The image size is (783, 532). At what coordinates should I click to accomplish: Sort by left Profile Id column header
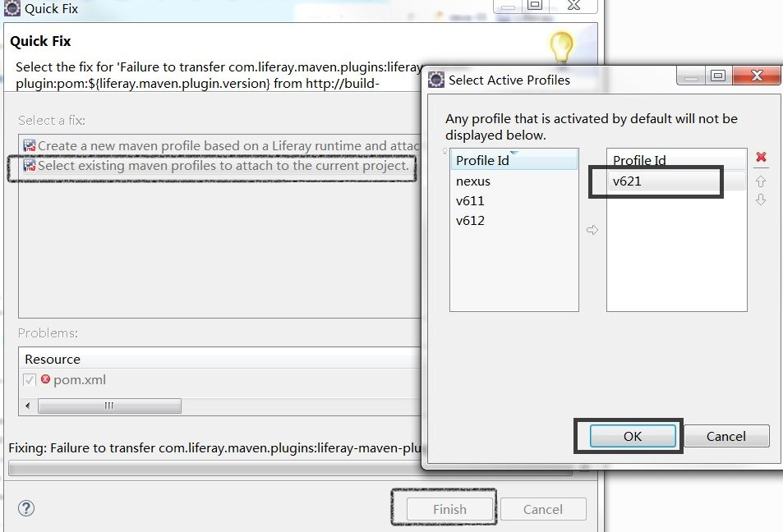(514, 160)
